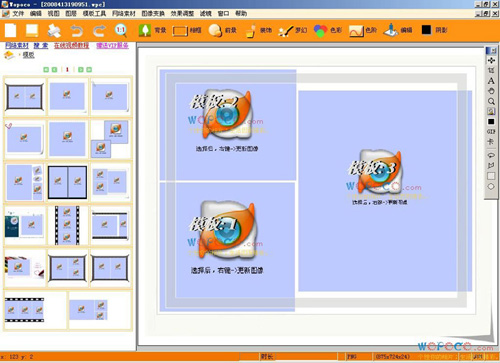Click the undo arrow icon
Image resolution: width=500 pixels, height=363 pixels.
click(77, 31)
